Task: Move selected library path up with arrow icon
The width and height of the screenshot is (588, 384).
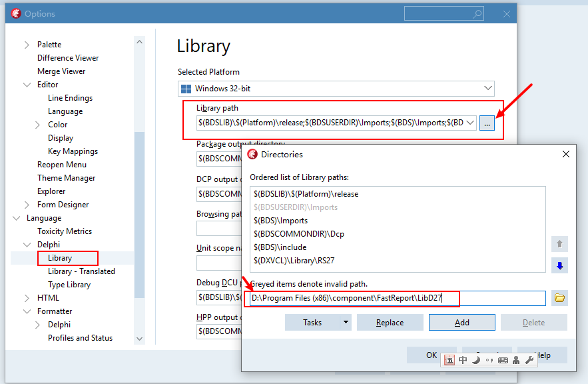Action: (x=559, y=243)
